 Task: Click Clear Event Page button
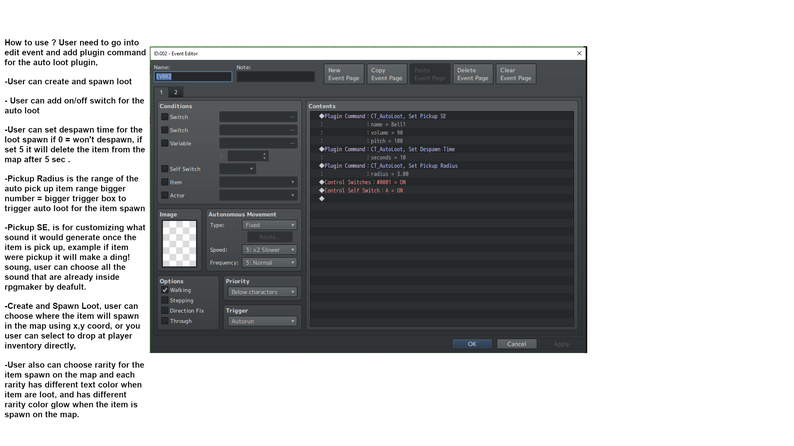pos(515,74)
